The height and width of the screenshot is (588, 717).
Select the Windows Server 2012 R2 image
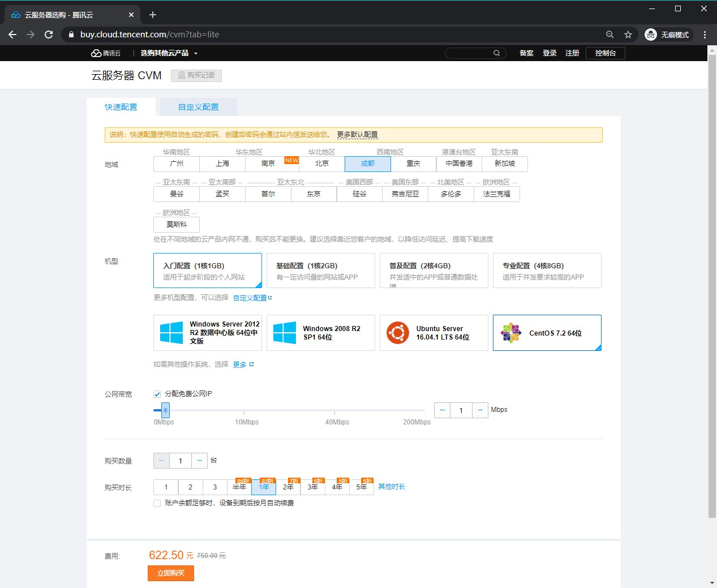coord(208,333)
